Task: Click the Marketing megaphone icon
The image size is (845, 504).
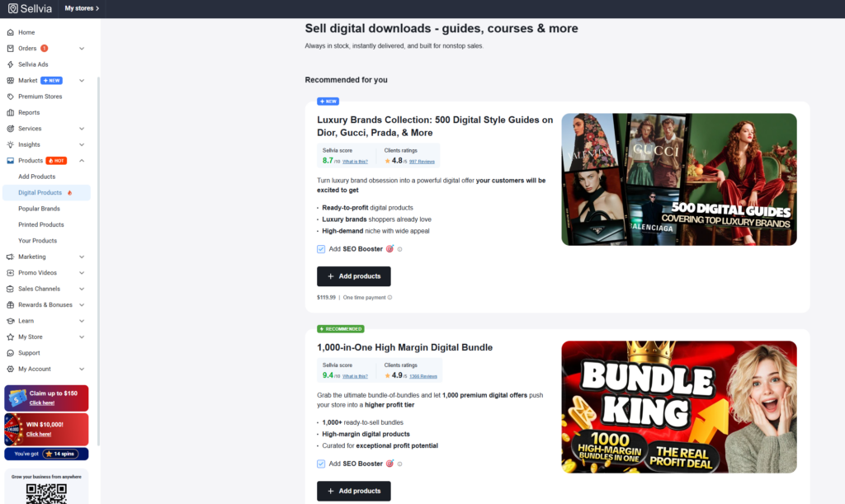Action: pos(10,257)
